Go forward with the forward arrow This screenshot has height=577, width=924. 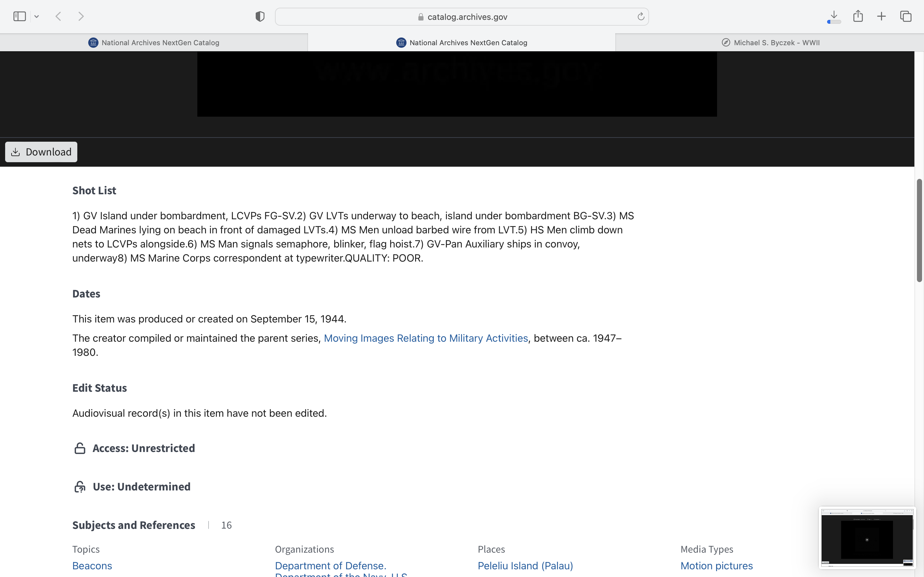click(81, 16)
